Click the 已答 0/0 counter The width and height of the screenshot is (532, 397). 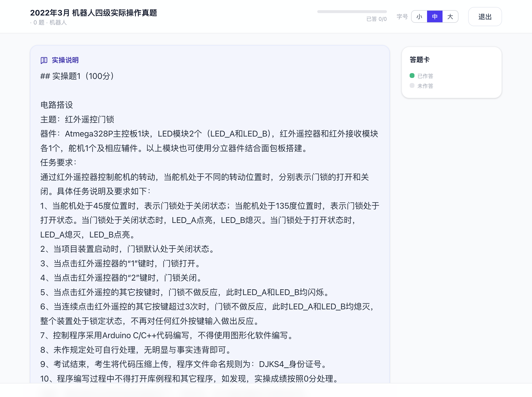coord(377,19)
